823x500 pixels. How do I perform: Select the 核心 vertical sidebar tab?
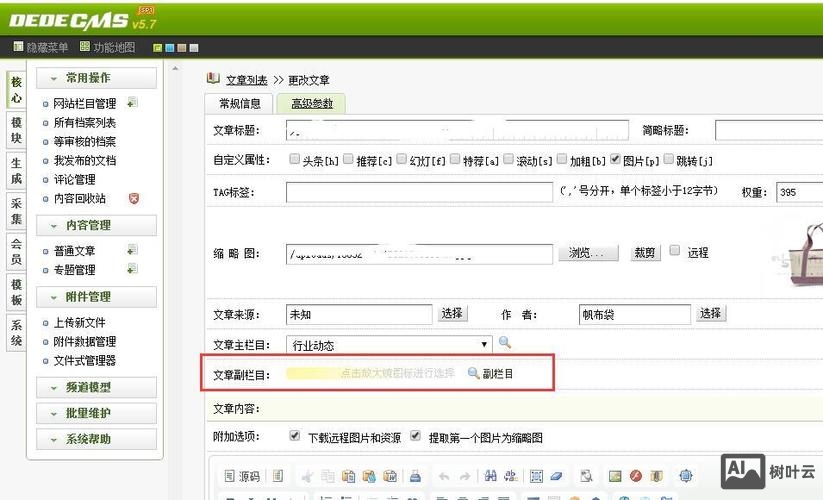tap(16, 90)
